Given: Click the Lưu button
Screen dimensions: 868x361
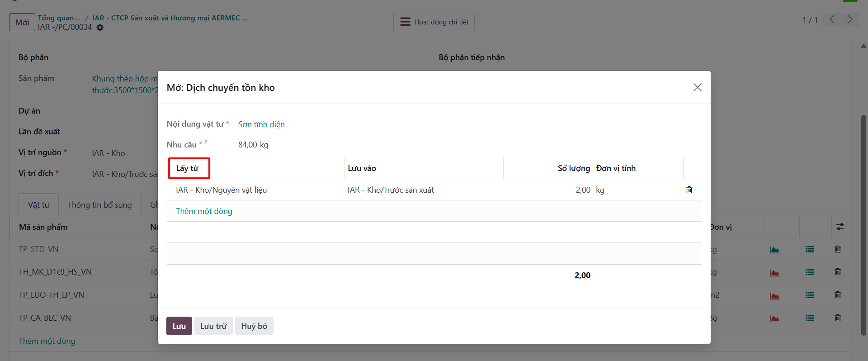Looking at the screenshot, I should [x=179, y=326].
